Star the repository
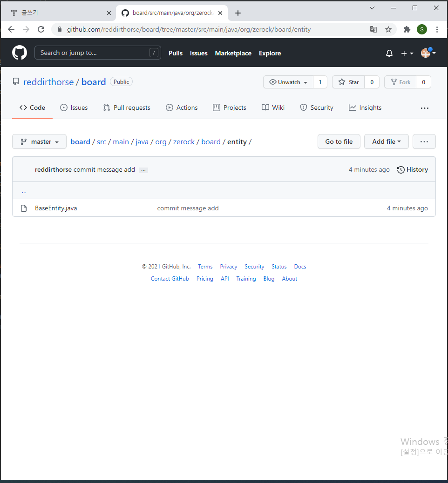 click(x=348, y=82)
